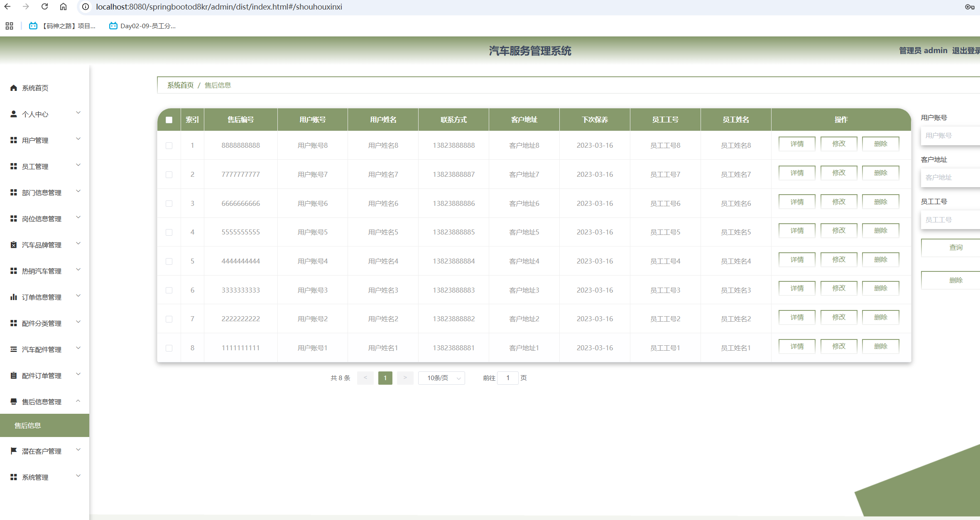Expand the 员工管理 chevron

pyautogui.click(x=78, y=165)
